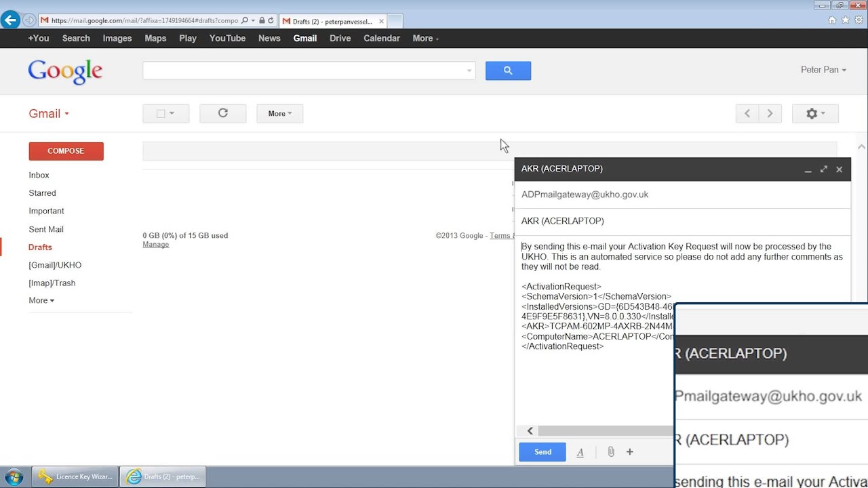Viewport: 868px width, 488px height.
Task: Click the blue Send button
Action: click(542, 452)
